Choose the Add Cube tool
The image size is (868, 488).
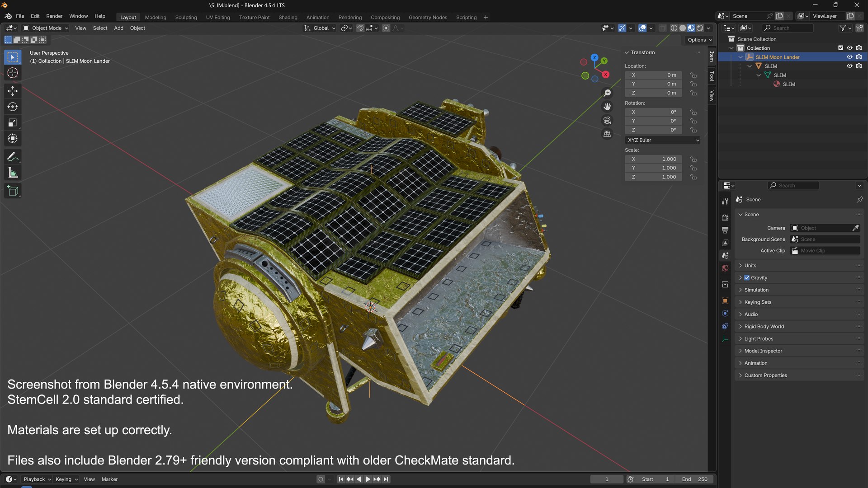13,191
